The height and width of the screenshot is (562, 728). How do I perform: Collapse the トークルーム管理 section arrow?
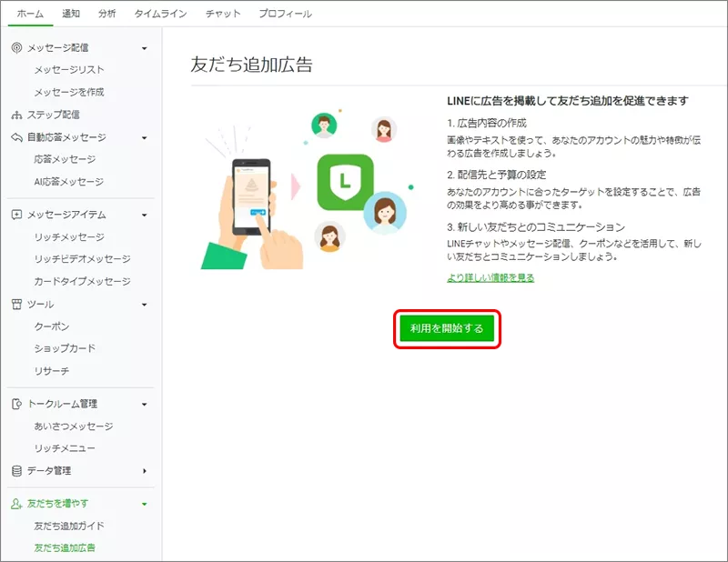pos(145,404)
